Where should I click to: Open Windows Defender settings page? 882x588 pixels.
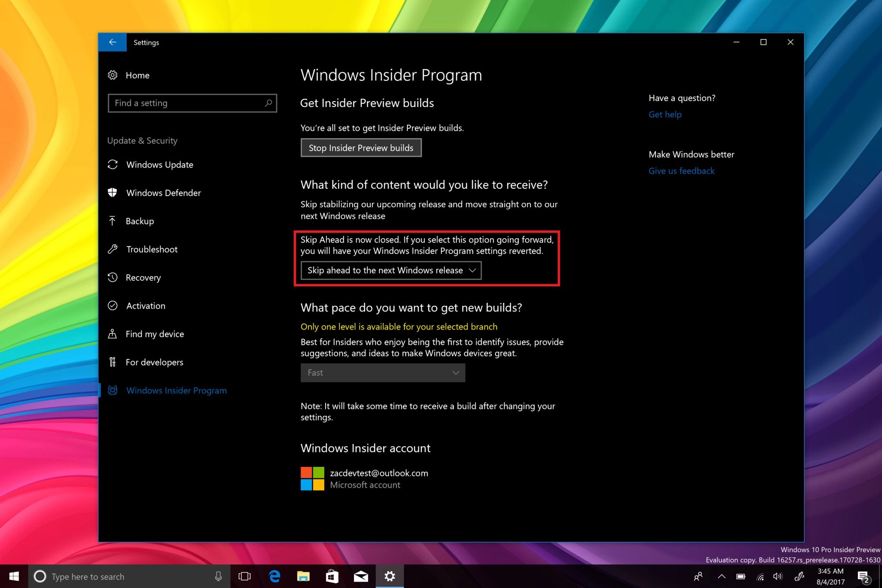164,193
